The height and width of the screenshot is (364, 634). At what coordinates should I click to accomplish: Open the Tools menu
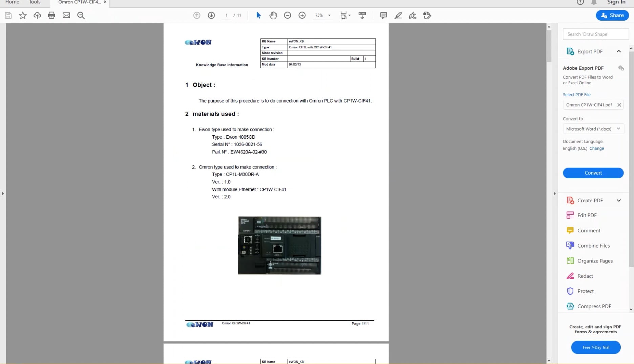34,2
